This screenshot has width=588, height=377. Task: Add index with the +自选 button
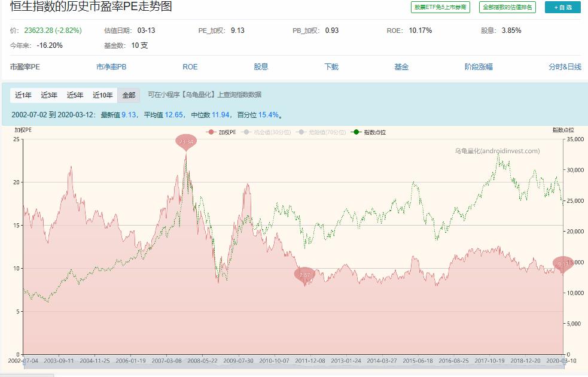click(563, 7)
